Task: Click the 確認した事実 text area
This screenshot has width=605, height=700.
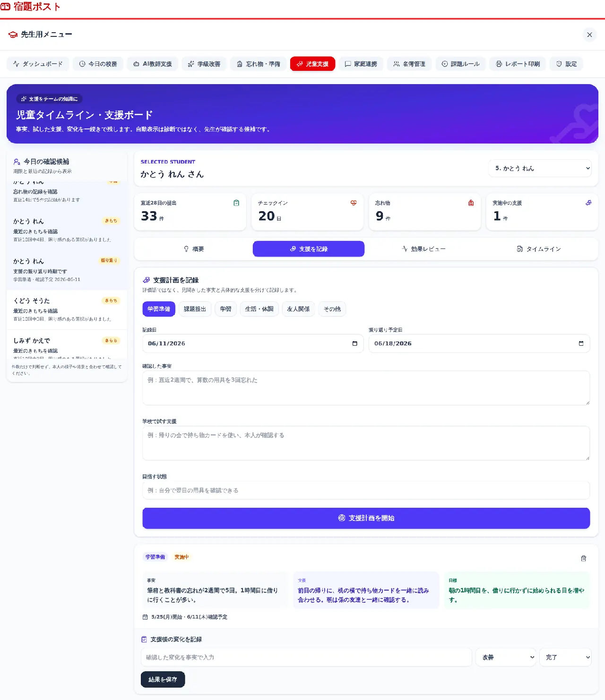Action: [366, 388]
